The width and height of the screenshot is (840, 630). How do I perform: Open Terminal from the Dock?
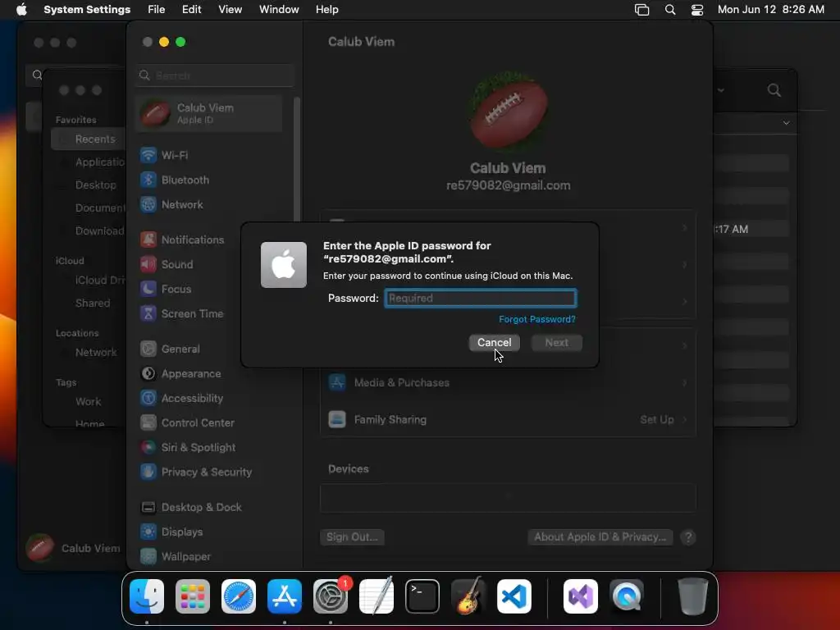click(422, 596)
